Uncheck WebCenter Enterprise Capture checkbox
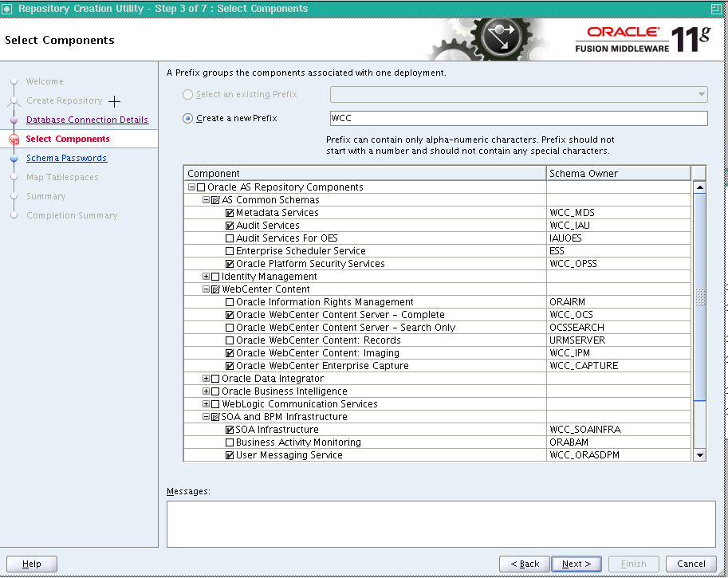This screenshot has height=578, width=728. pyautogui.click(x=230, y=366)
